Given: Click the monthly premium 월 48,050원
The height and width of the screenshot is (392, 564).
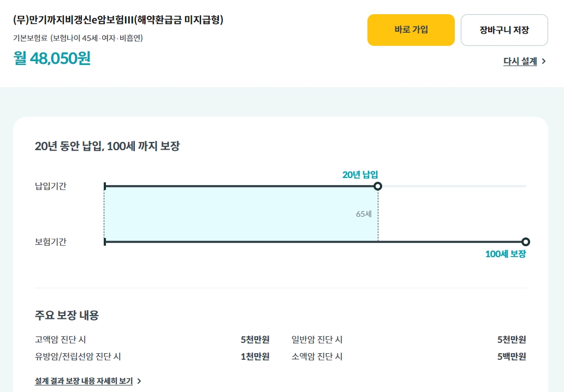Looking at the screenshot, I should [x=52, y=58].
